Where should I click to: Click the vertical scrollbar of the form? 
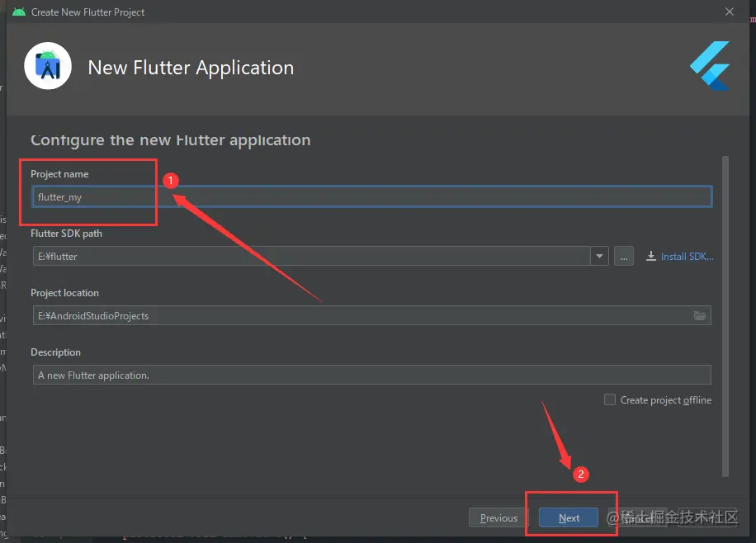click(x=725, y=316)
